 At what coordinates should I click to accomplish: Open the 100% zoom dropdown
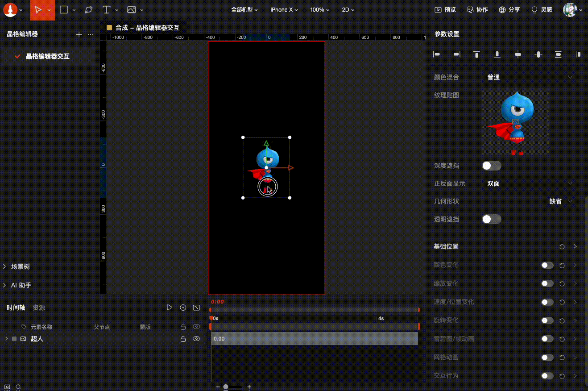(x=320, y=9)
